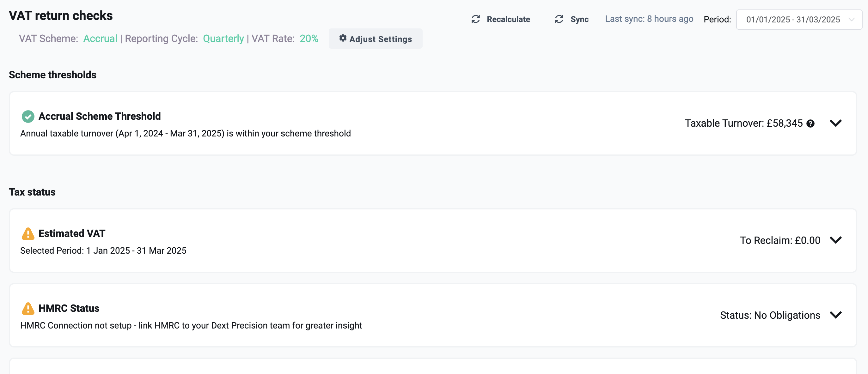The width and height of the screenshot is (868, 374).
Task: Click the 'Tax status' section heading
Action: coord(32,192)
